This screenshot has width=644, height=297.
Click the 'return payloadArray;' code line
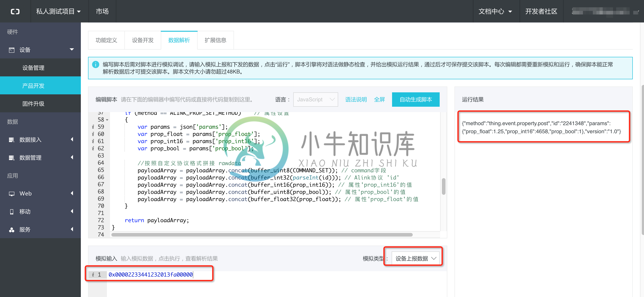click(x=157, y=220)
